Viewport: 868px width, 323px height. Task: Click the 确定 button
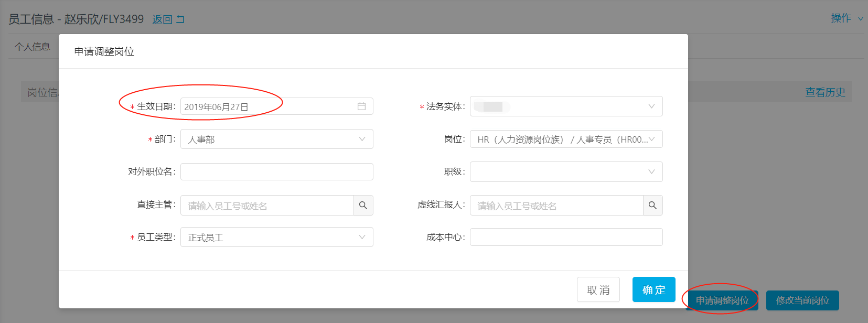(654, 289)
